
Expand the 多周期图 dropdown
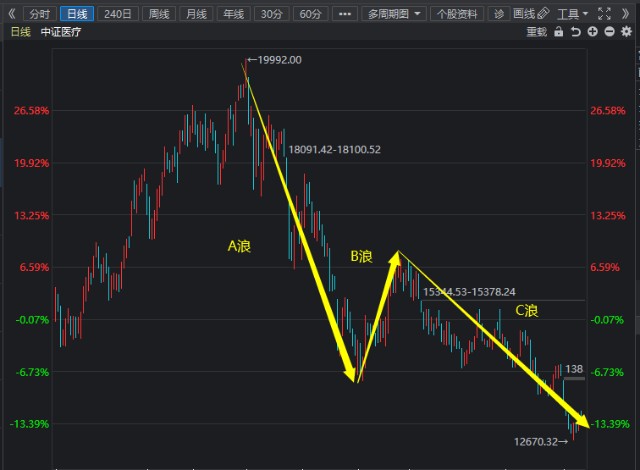click(x=394, y=14)
